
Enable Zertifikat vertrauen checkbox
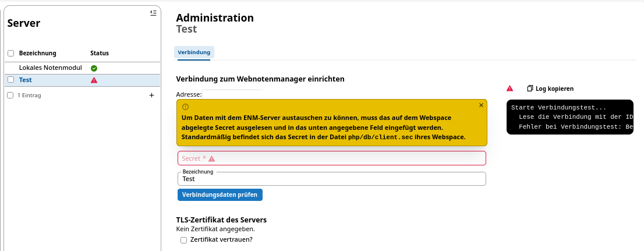(183, 240)
